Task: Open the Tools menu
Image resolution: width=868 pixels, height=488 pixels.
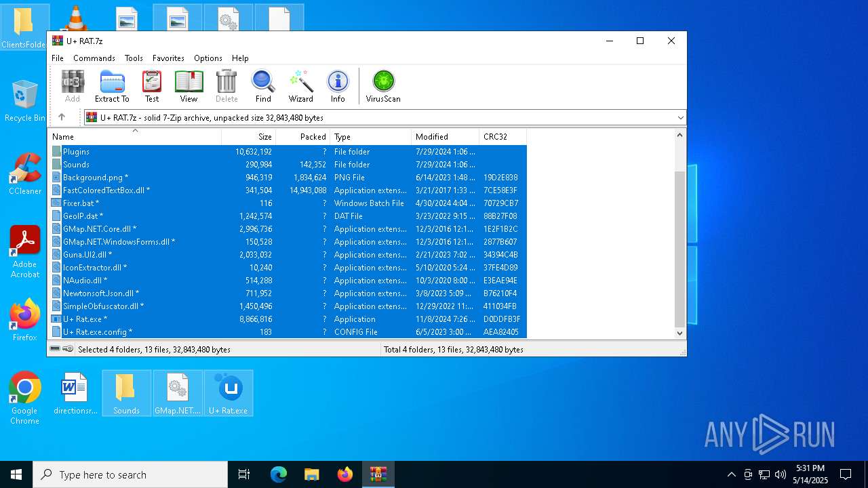Action: pos(134,58)
